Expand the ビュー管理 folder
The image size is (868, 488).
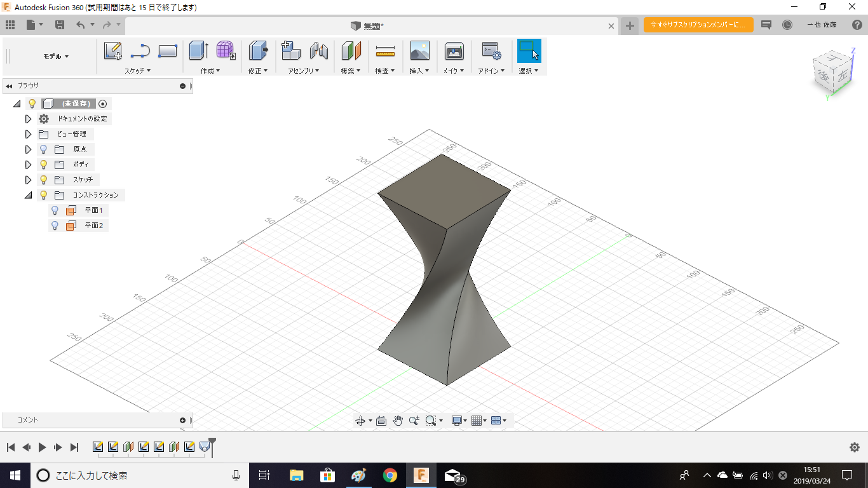(28, 134)
